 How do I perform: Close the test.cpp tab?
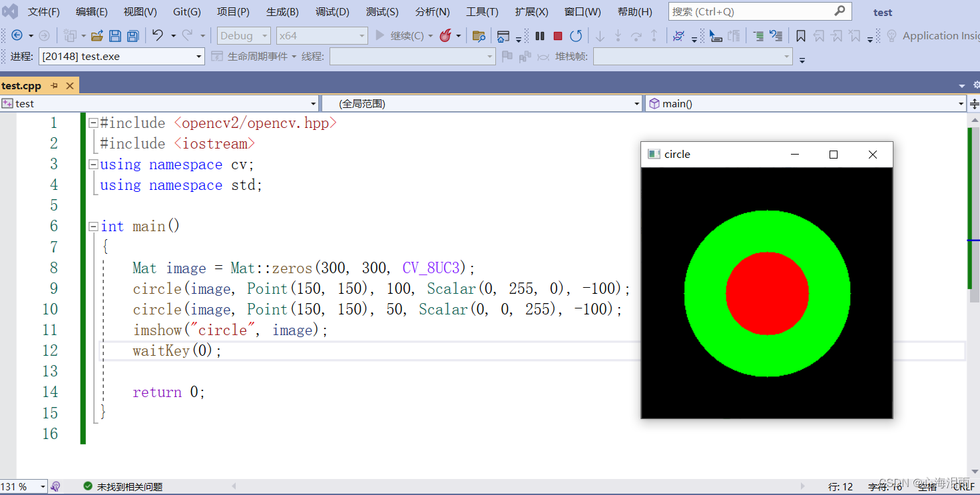69,85
